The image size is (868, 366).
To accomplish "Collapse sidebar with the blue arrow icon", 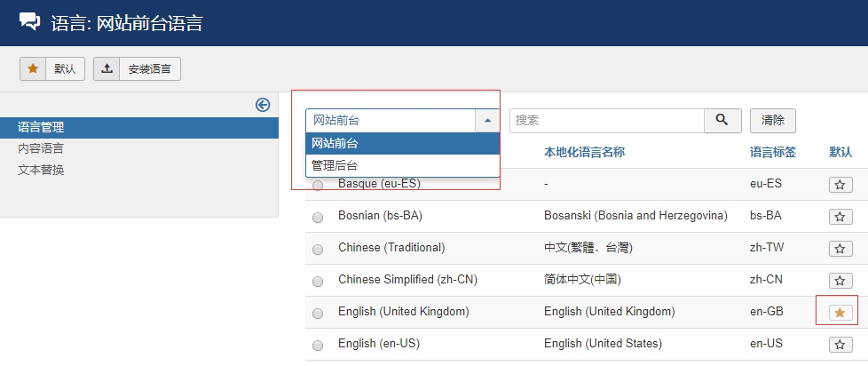I will pyautogui.click(x=263, y=105).
